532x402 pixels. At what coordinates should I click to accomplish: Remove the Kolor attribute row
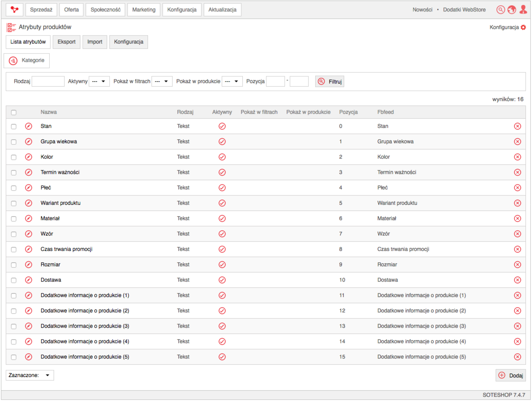pos(518,157)
